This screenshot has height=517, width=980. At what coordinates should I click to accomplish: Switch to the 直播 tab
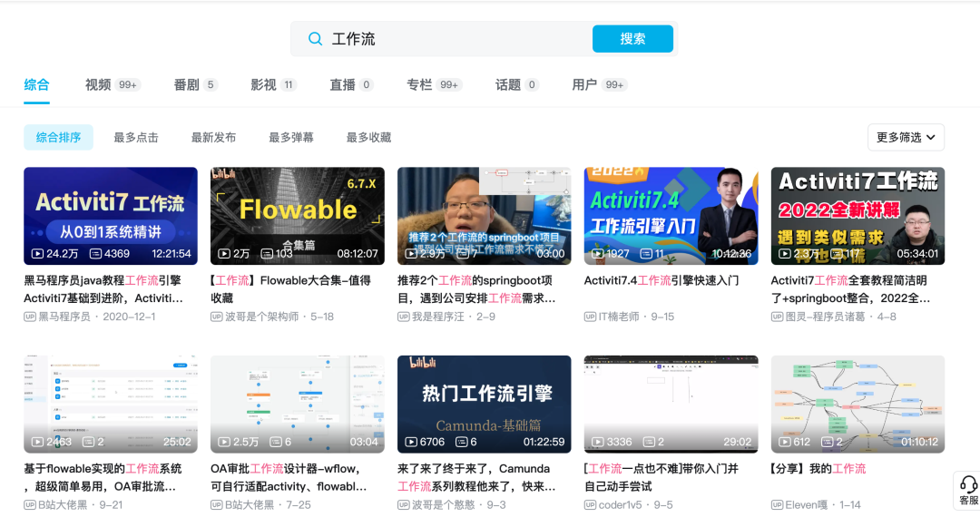pos(351,85)
